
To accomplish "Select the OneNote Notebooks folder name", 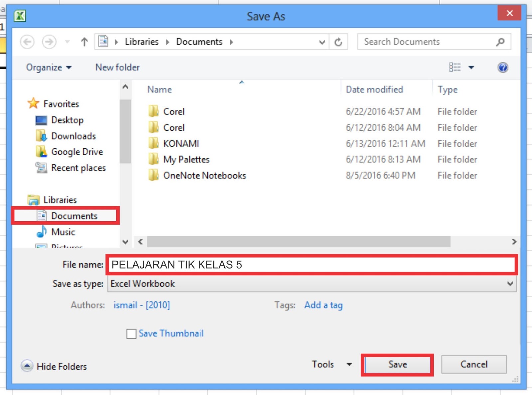I will point(204,175).
